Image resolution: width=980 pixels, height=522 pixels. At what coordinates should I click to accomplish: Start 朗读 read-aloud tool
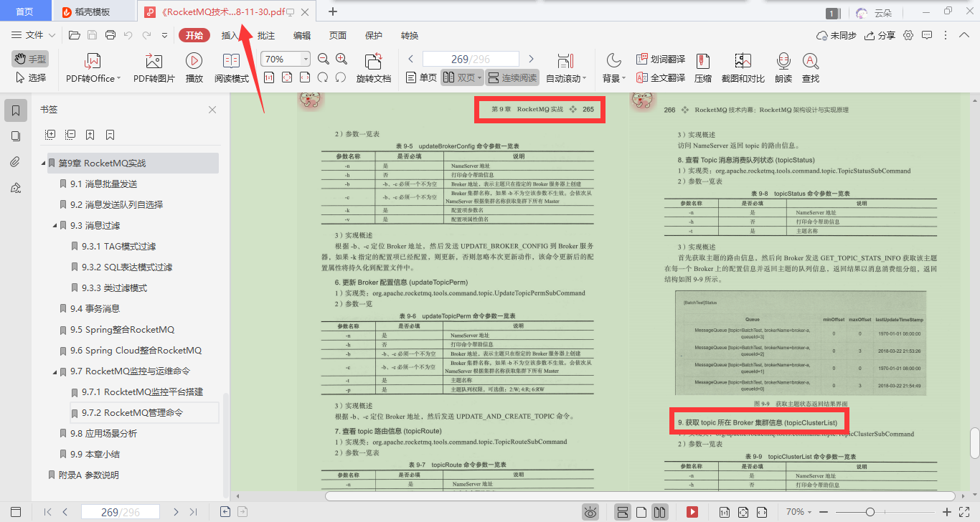(x=783, y=69)
